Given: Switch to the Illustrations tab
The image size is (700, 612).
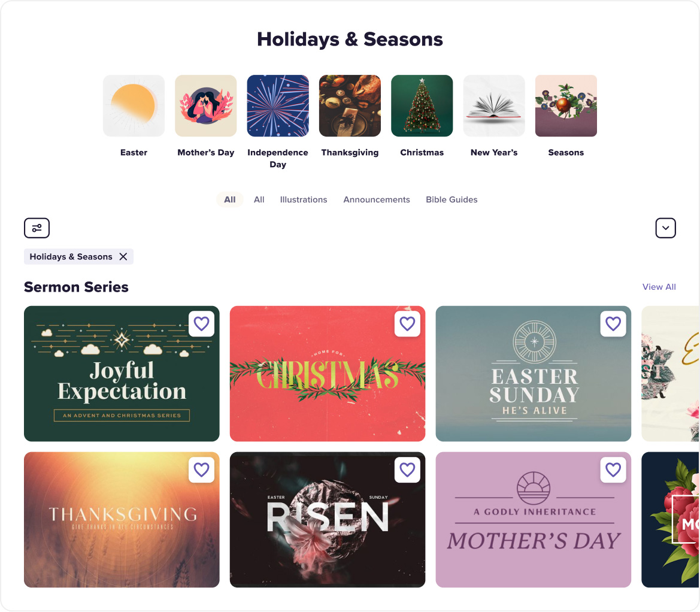Looking at the screenshot, I should pyautogui.click(x=304, y=200).
